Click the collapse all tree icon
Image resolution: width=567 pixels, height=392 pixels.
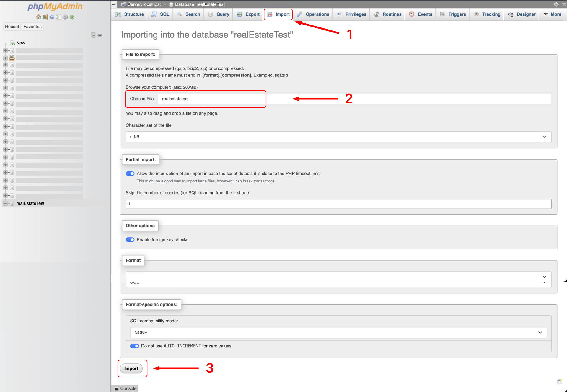[x=93, y=35]
